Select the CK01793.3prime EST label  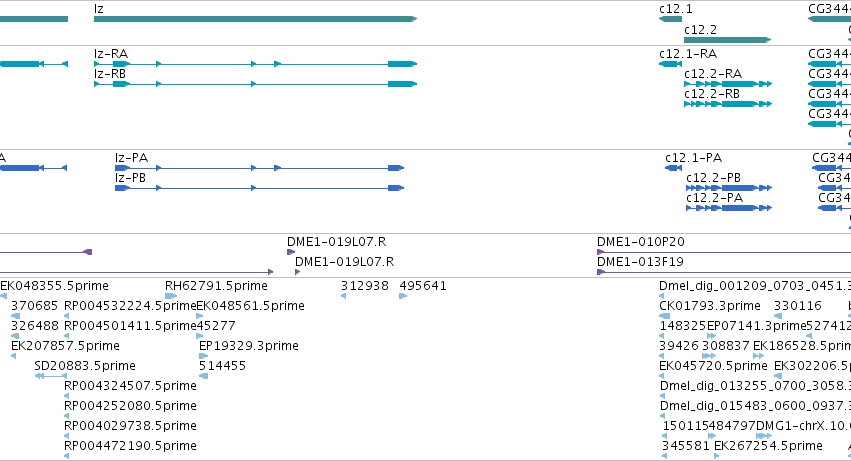click(x=710, y=306)
